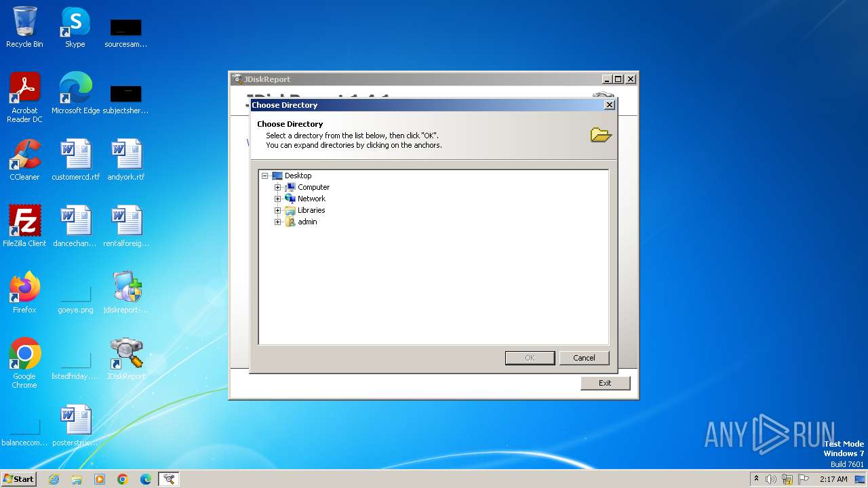Click the Network icon in tree
The height and width of the screenshot is (488, 868).
(x=290, y=199)
